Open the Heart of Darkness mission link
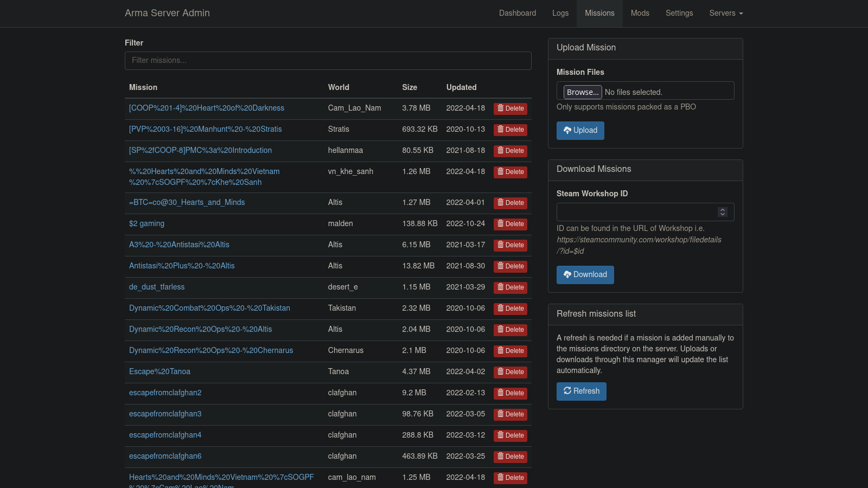 (x=207, y=108)
